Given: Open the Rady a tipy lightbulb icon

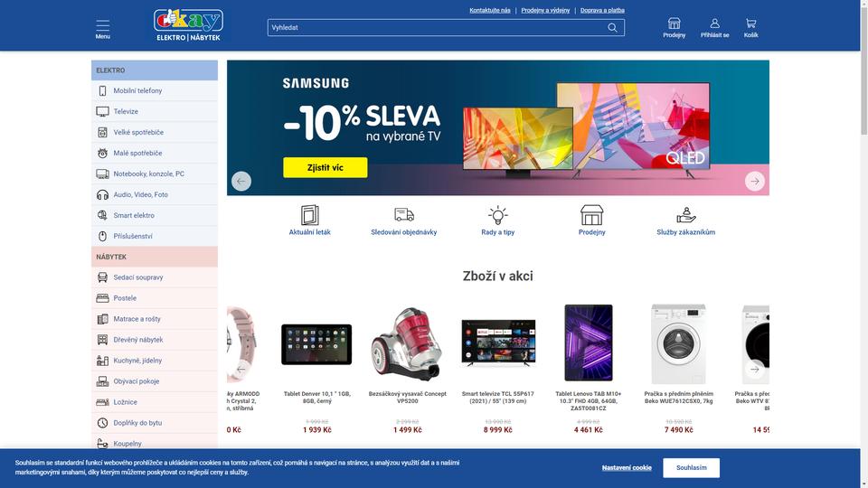Looking at the screenshot, I should click(x=497, y=215).
